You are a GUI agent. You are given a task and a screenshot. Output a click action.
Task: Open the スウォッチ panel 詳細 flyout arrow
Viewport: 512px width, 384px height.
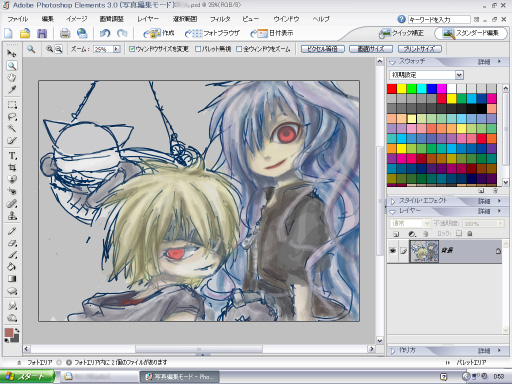[499, 61]
